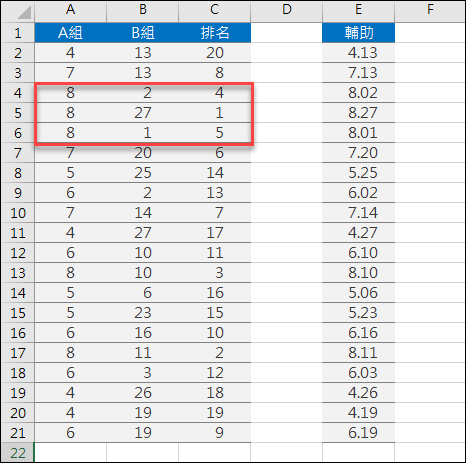Click helper cell showing 6.10
466x463 pixels.
[359, 253]
